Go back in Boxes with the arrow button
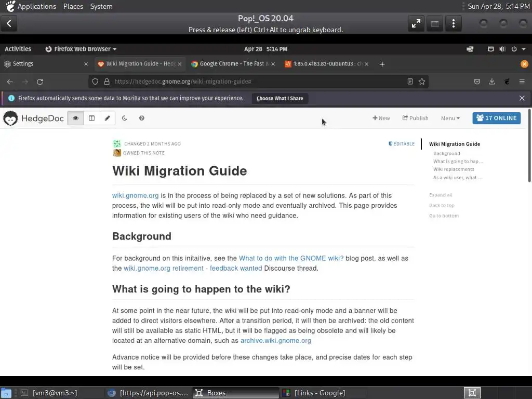Screen dimensions: 532x399 pyautogui.click(x=9, y=23)
